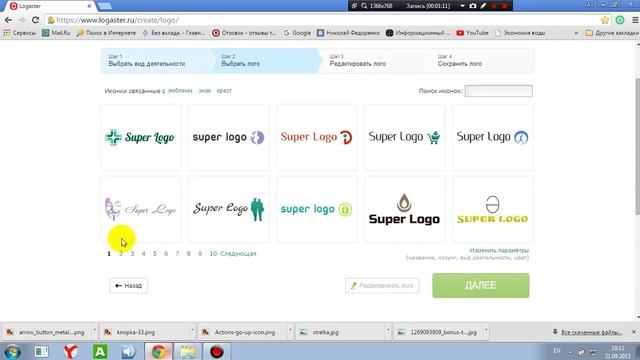Go to results page 5

tap(155, 253)
